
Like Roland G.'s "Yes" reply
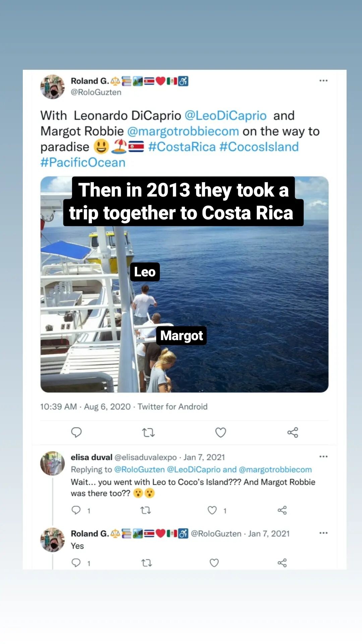(x=214, y=562)
